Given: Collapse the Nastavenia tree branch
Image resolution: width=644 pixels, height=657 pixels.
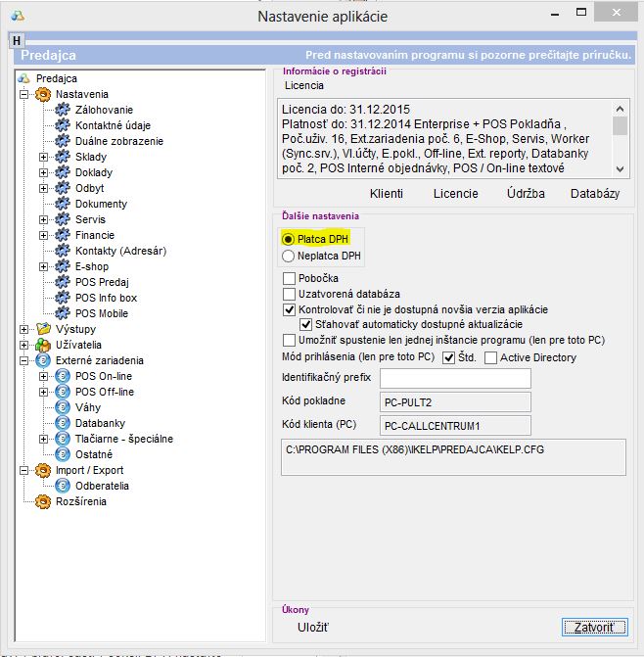Looking at the screenshot, I should pyautogui.click(x=23, y=94).
